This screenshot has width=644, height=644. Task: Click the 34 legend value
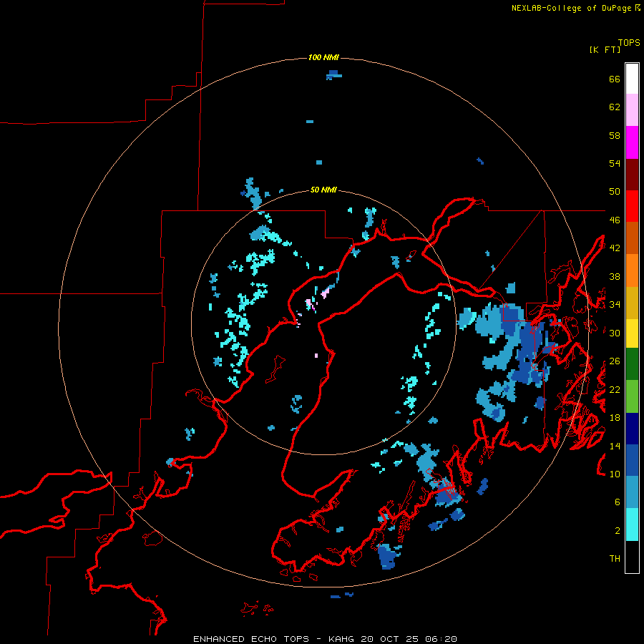615,305
